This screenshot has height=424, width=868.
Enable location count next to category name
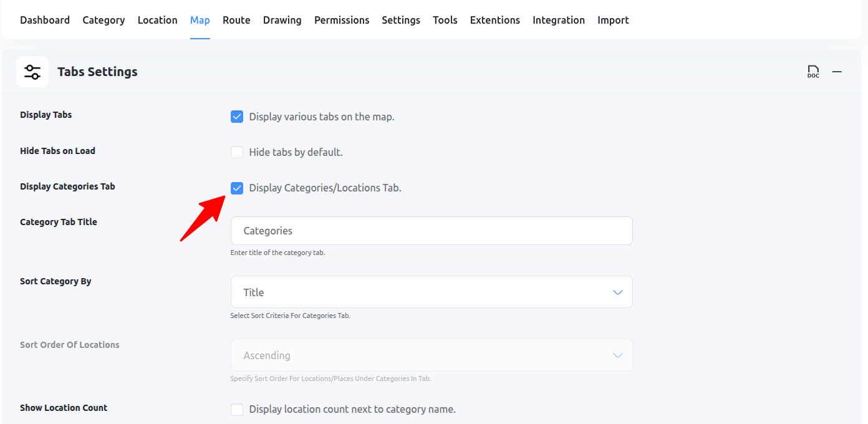click(x=237, y=409)
